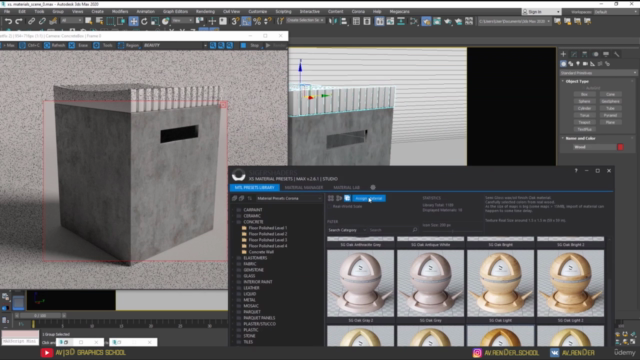Screen dimensions: 640x360
Task: Click the Align tool icon
Action: pos(344,21)
